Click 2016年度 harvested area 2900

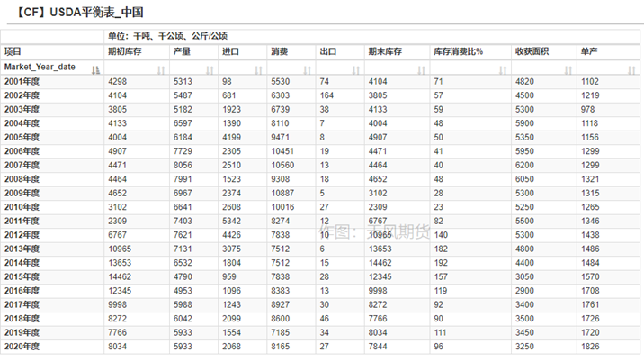(x=525, y=291)
